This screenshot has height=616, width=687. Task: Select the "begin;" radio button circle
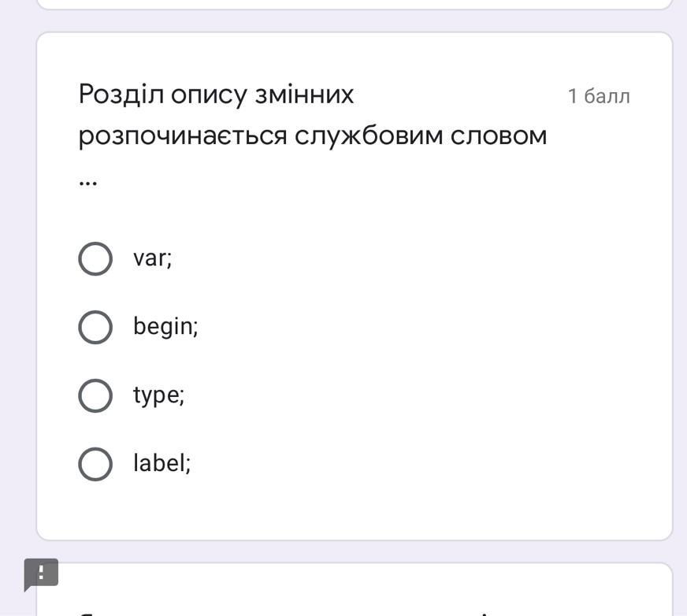point(95,327)
